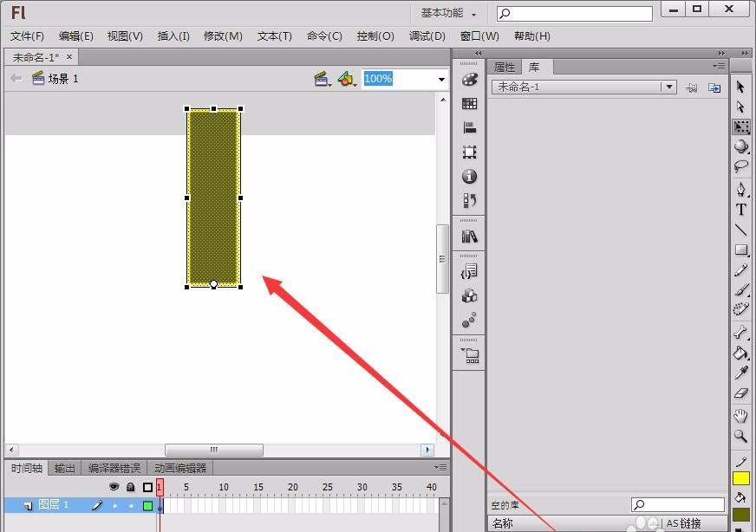Screen dimensions: 756x532
Task: Open the Motion Presets panel icon
Action: click(x=469, y=320)
